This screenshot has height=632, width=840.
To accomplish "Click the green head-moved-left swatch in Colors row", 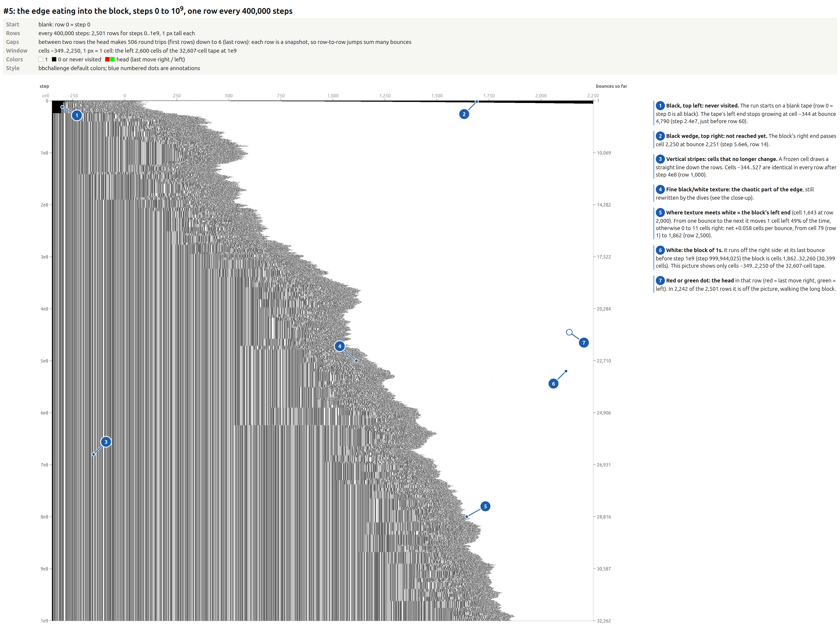I will point(112,59).
